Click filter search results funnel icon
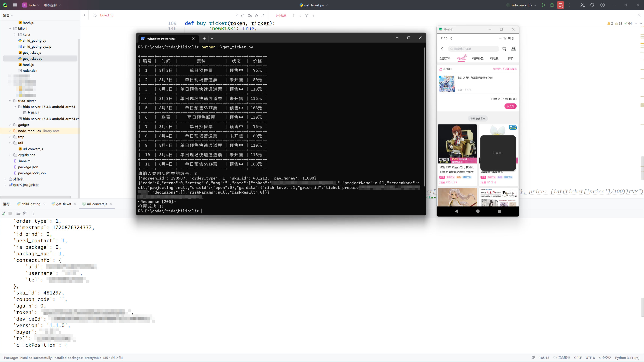Viewport: 644px width, 362px height. pyautogui.click(x=307, y=16)
